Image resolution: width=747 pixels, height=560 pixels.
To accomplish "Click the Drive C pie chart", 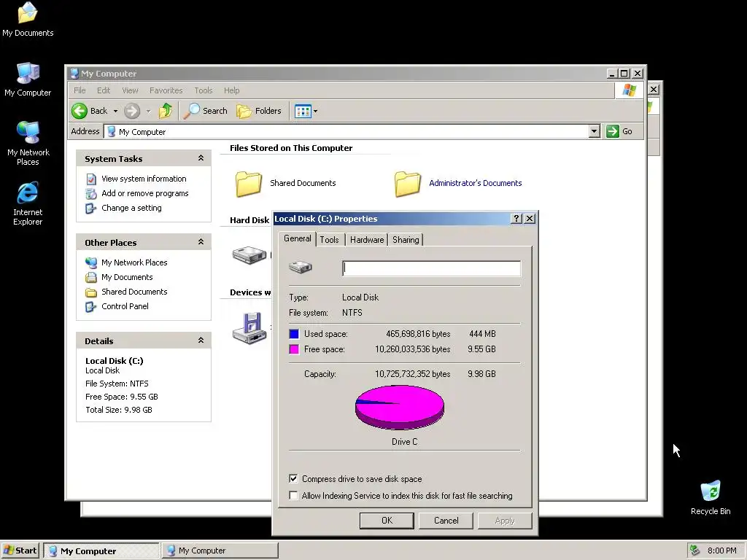I will pos(400,407).
